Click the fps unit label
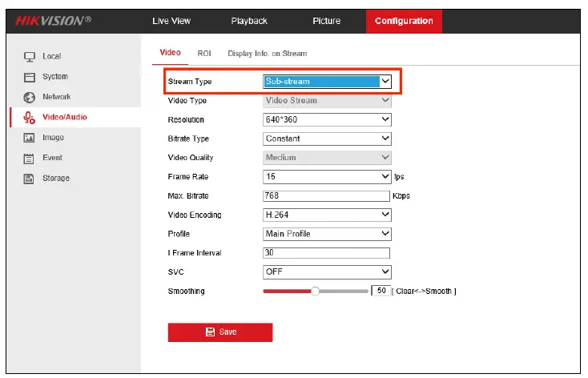Image resolution: width=588 pixels, height=378 pixels. 399,177
